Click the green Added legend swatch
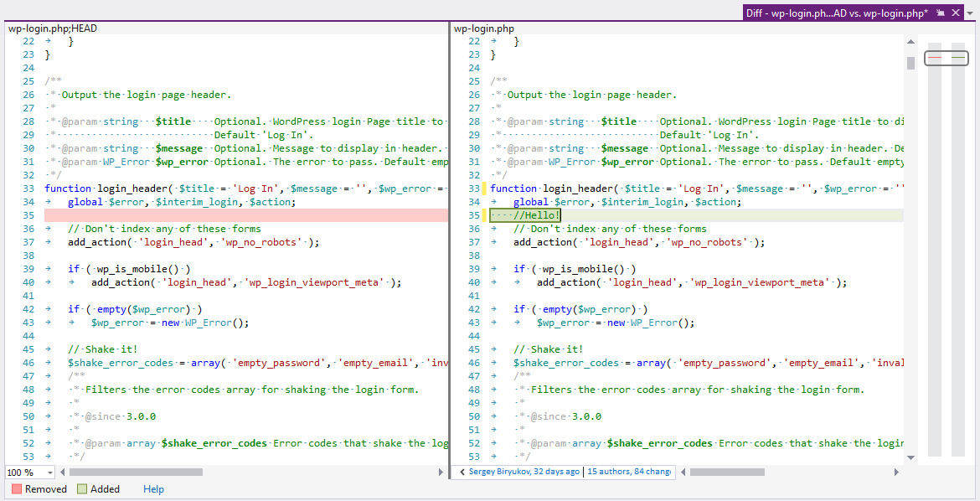 pyautogui.click(x=82, y=489)
